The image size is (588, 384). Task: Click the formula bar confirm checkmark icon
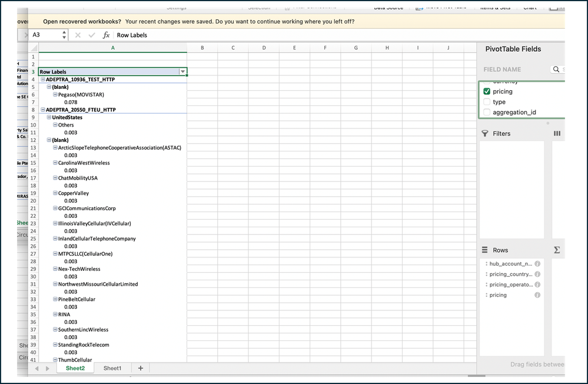pyautogui.click(x=92, y=35)
